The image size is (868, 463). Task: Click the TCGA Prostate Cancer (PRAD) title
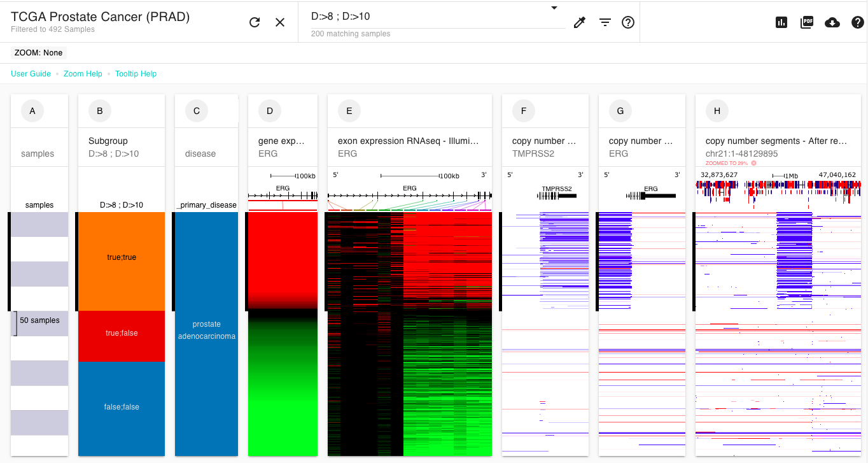(101, 17)
